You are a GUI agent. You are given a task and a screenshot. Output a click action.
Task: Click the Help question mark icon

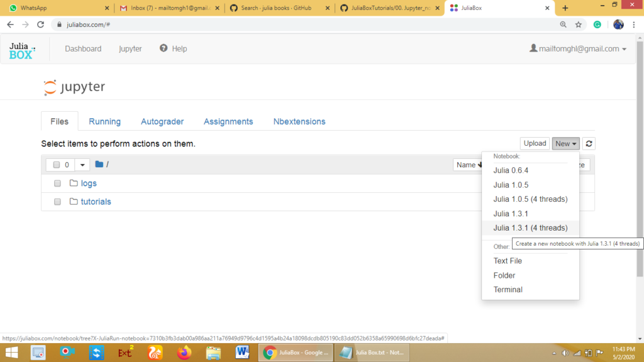pyautogui.click(x=164, y=48)
